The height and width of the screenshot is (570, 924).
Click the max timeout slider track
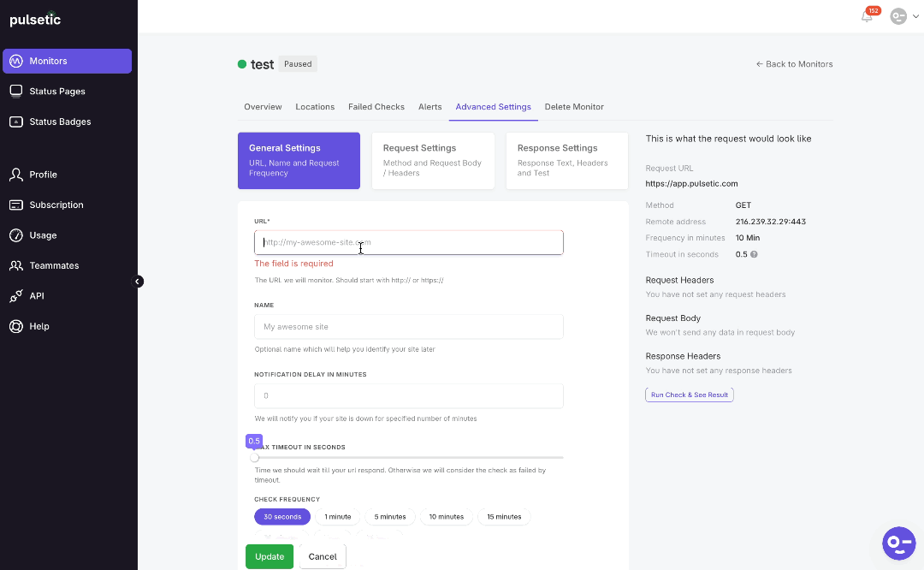coord(409,457)
